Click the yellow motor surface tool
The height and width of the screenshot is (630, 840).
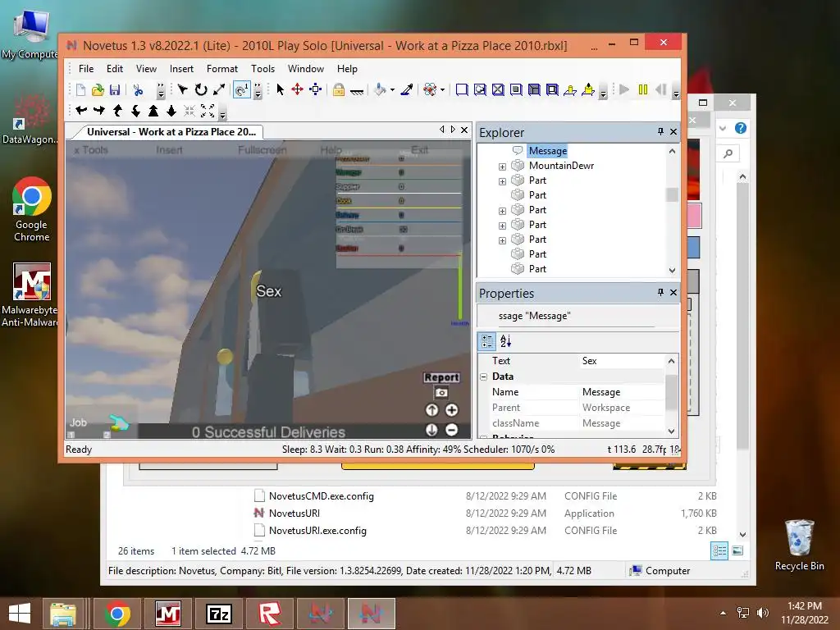(x=588, y=89)
